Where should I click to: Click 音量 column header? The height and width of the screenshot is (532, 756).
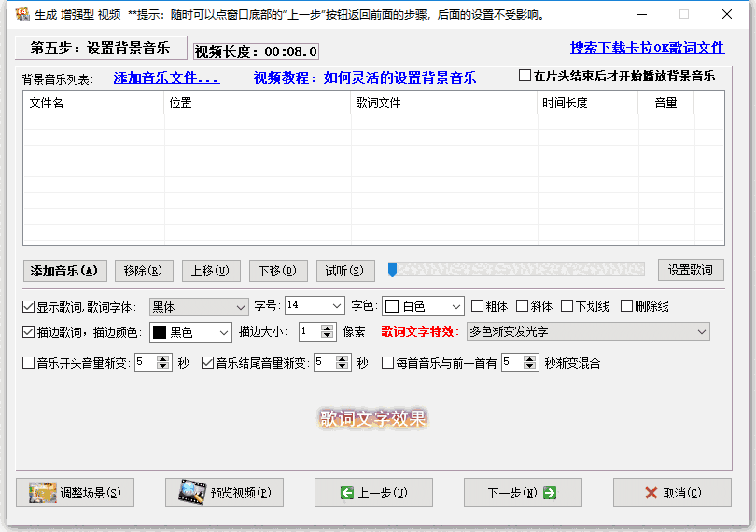[x=665, y=103]
